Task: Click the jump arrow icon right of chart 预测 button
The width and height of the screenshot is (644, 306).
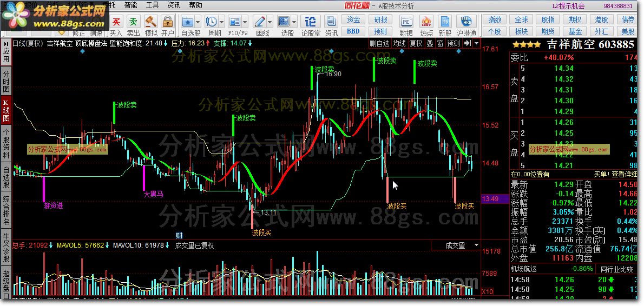Action: coord(468,43)
